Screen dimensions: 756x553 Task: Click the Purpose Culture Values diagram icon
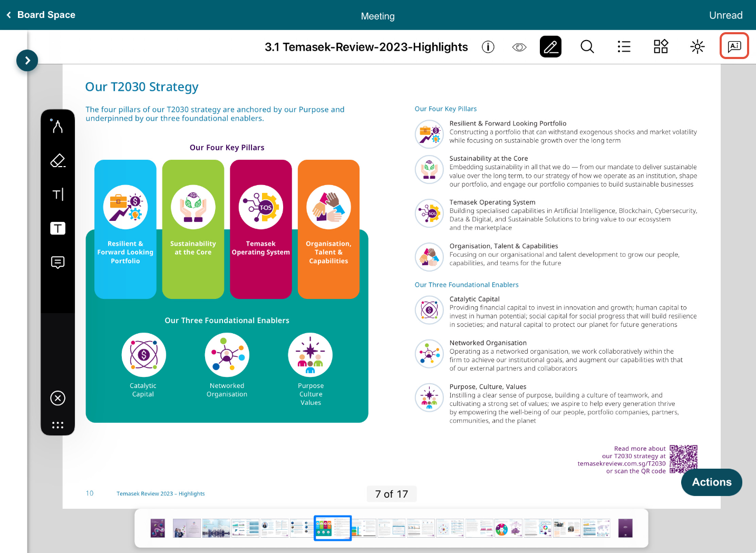pos(311,355)
